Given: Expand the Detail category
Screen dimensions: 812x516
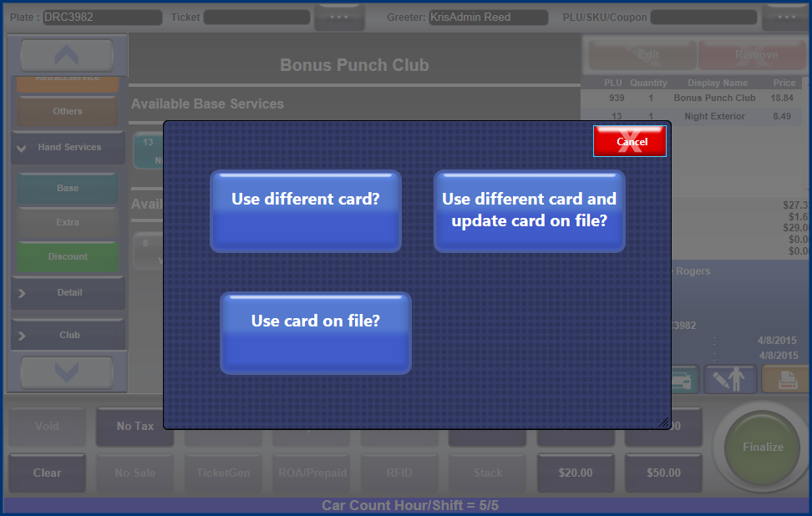Looking at the screenshot, I should tap(69, 293).
